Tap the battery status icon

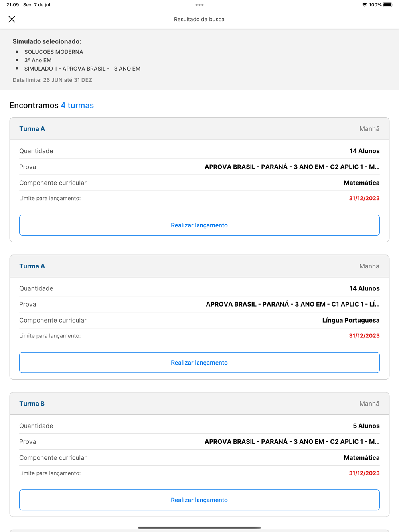click(x=388, y=5)
